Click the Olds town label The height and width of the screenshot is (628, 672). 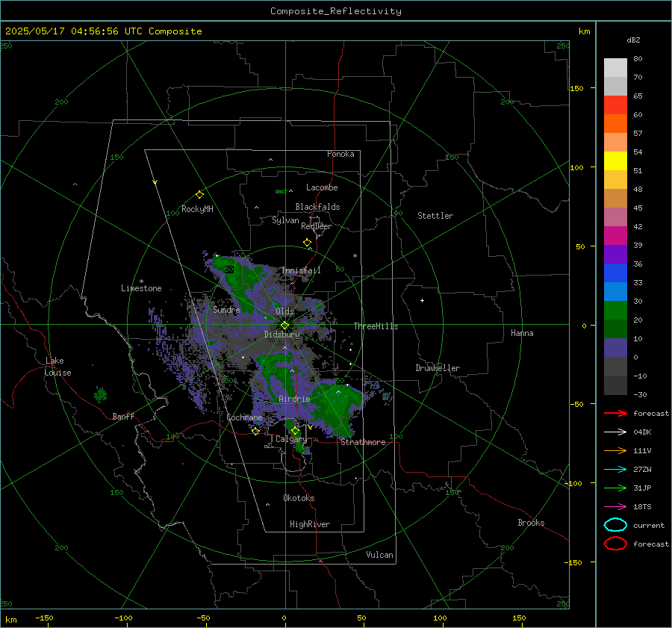(284, 311)
